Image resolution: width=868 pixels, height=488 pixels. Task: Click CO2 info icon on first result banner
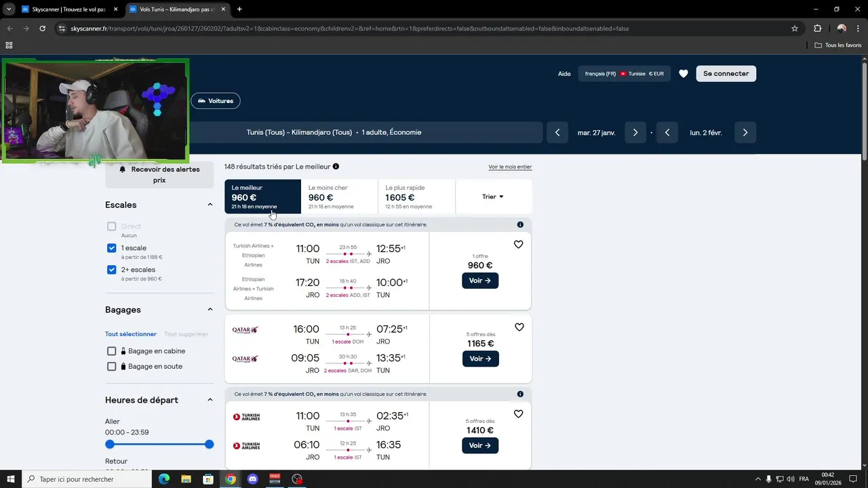[x=520, y=224]
